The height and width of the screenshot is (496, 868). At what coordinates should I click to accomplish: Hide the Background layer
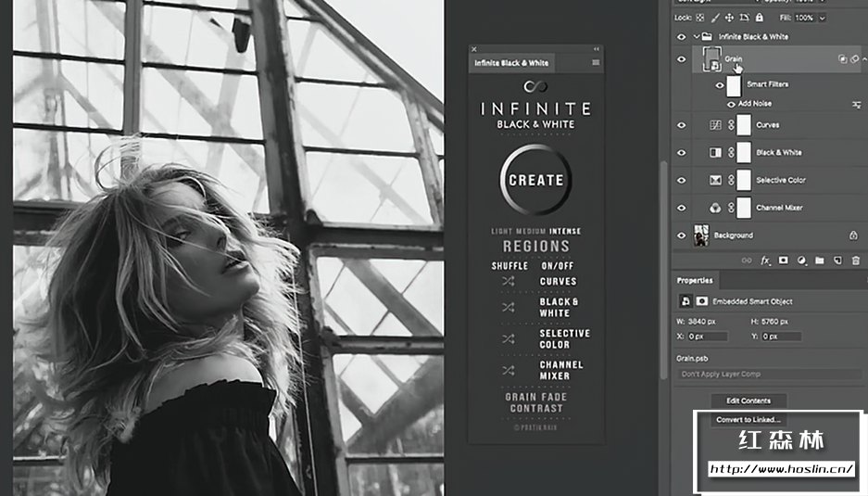[x=682, y=235]
